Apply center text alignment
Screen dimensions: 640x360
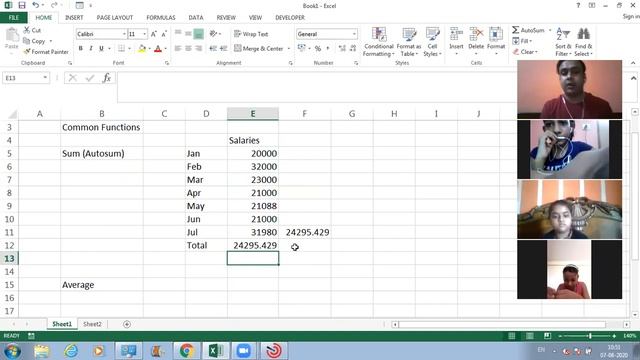point(188,49)
